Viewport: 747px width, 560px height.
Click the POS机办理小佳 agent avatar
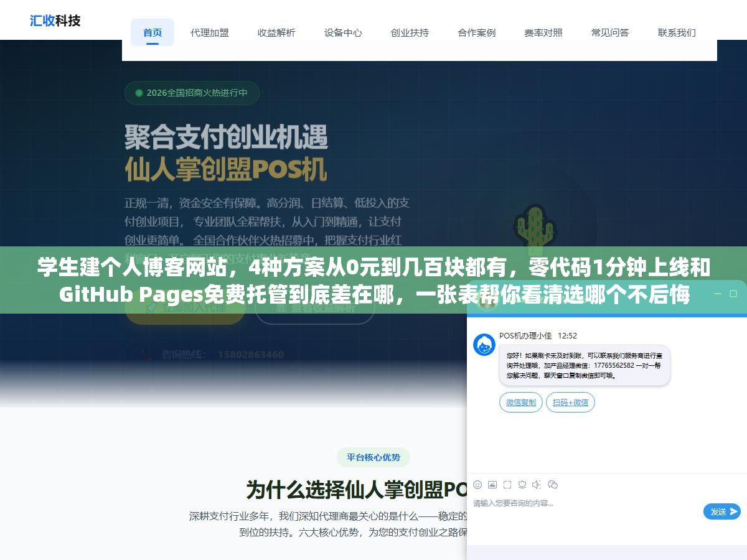click(484, 345)
